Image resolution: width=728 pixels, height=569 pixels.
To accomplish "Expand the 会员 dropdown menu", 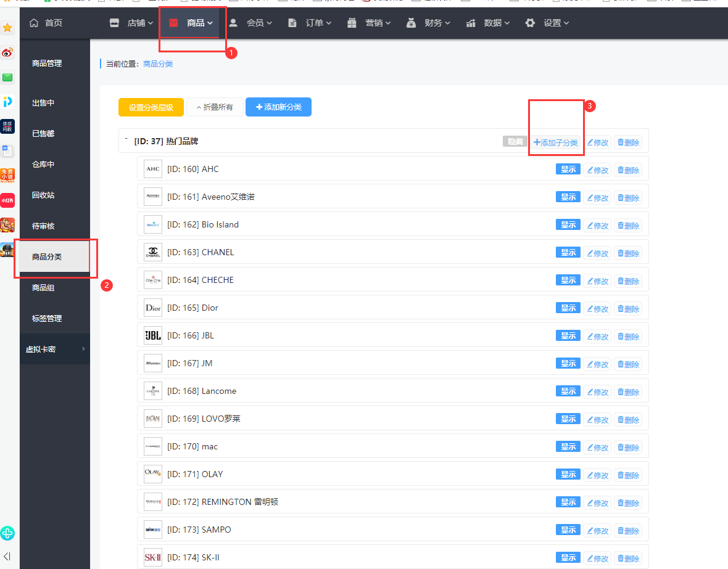I will 269,23.
